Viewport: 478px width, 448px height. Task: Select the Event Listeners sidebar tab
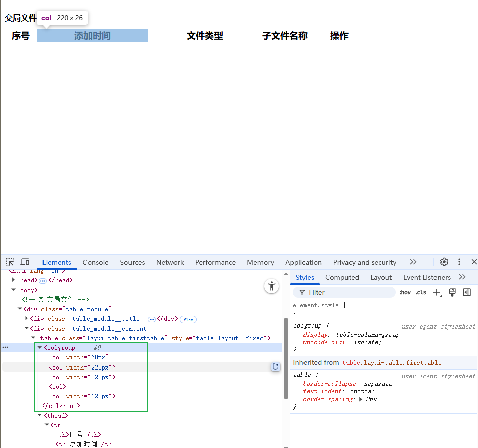click(x=427, y=278)
